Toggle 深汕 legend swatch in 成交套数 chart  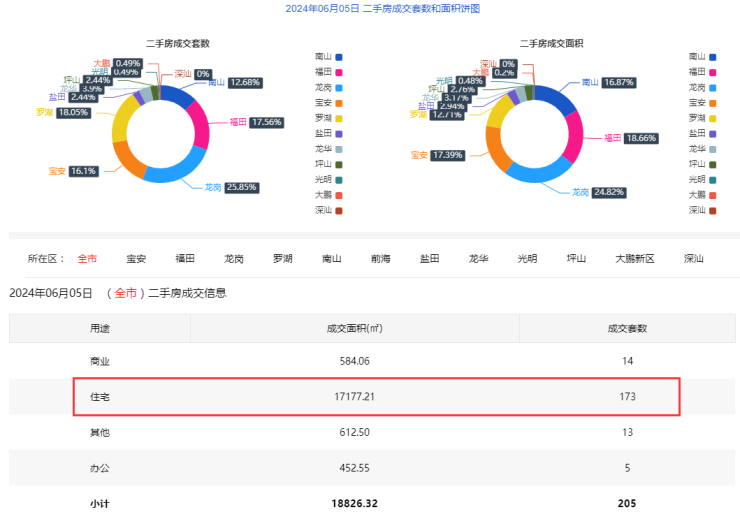[x=339, y=210]
